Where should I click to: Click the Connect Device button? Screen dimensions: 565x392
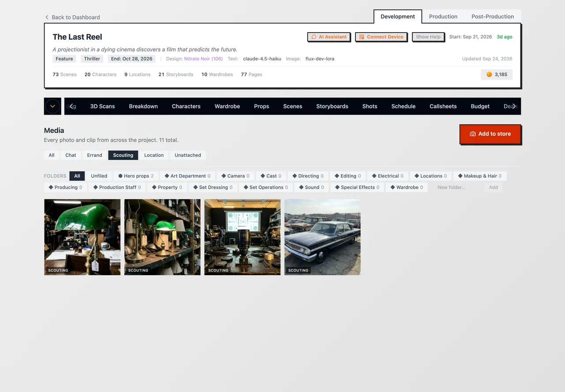pyautogui.click(x=381, y=37)
